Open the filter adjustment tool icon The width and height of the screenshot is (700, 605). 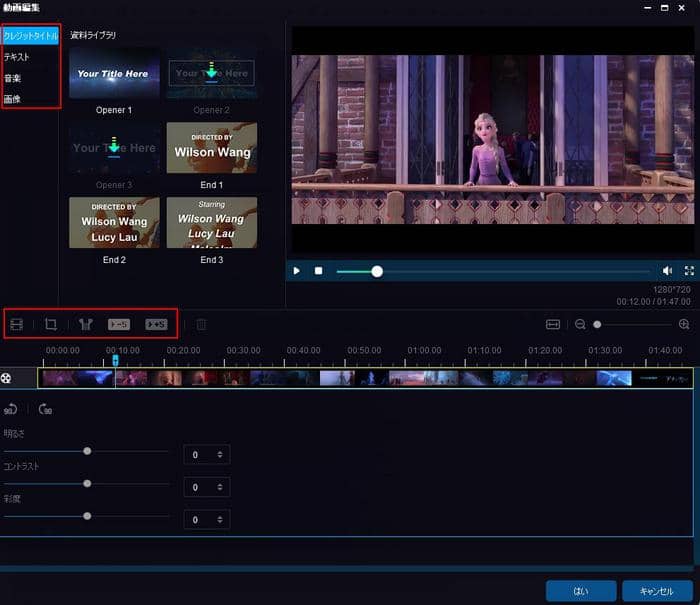pyautogui.click(x=85, y=324)
